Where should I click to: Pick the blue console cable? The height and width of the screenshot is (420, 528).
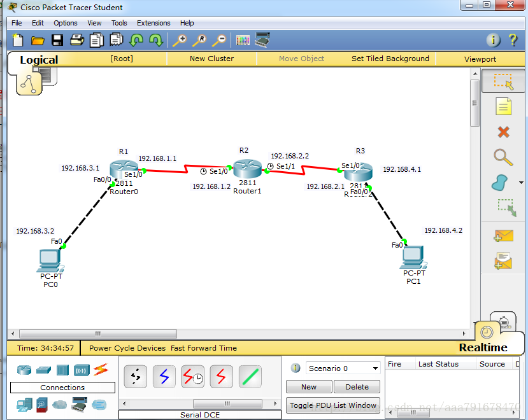[x=164, y=377]
